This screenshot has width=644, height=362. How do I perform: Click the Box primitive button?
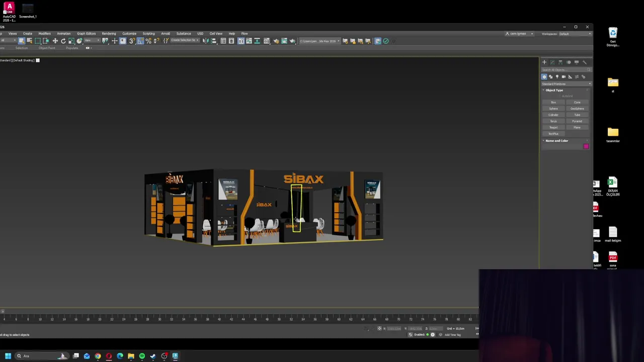point(553,103)
